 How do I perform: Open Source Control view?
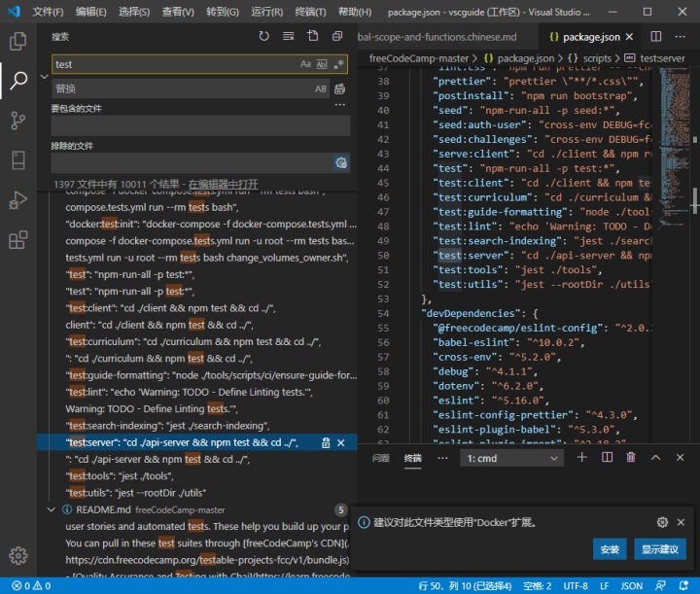coord(17,121)
